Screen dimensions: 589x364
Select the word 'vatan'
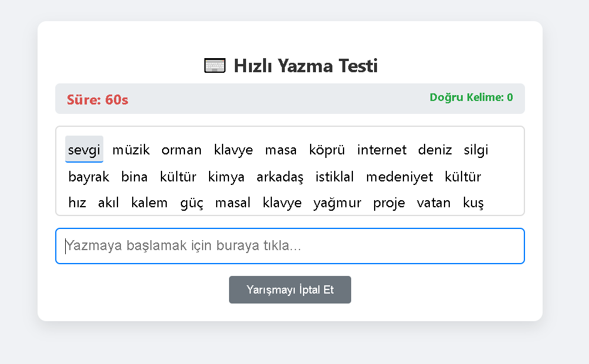click(x=434, y=203)
